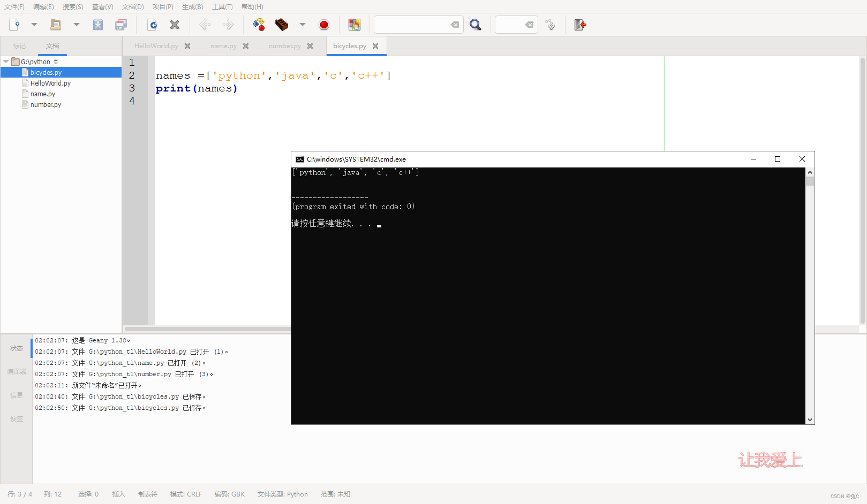Open the 项目(P) menu
The image size is (867, 504).
click(x=163, y=7)
